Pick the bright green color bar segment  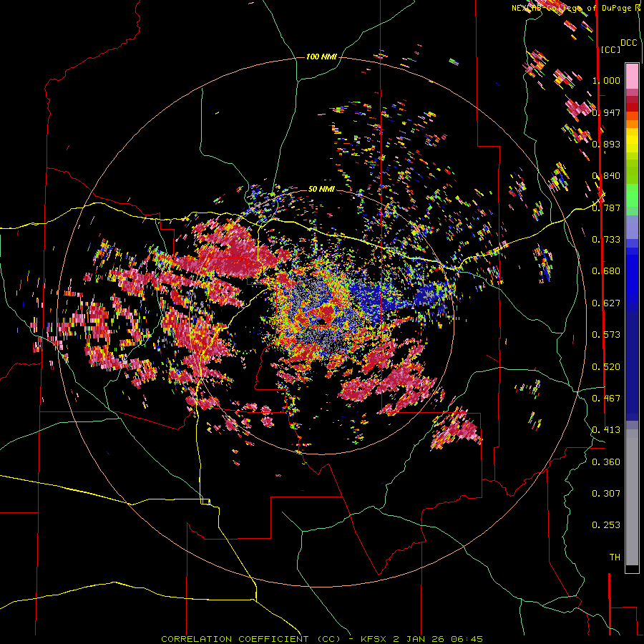pyautogui.click(x=632, y=196)
